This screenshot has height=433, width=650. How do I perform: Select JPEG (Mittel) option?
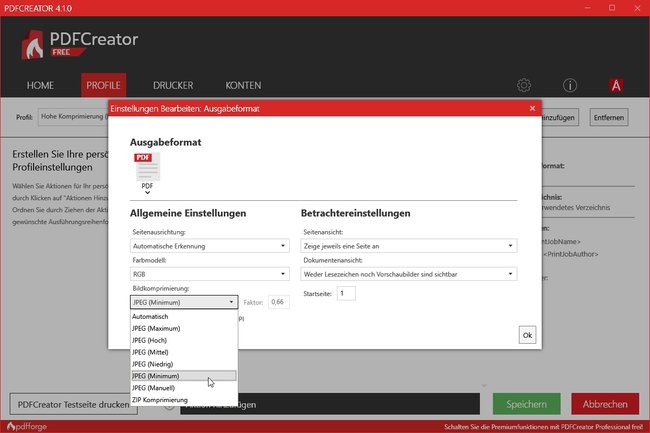click(184, 352)
